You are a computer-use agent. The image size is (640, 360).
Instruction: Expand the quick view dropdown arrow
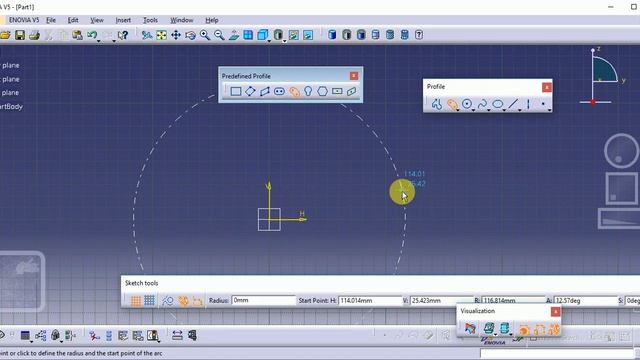pos(269,41)
